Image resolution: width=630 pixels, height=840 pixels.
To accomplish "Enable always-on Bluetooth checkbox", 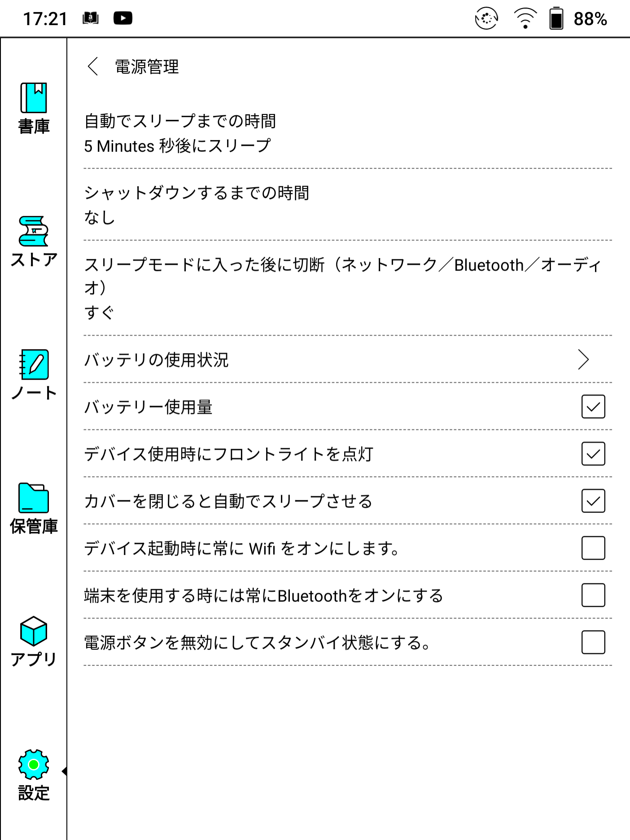I will coord(593,595).
